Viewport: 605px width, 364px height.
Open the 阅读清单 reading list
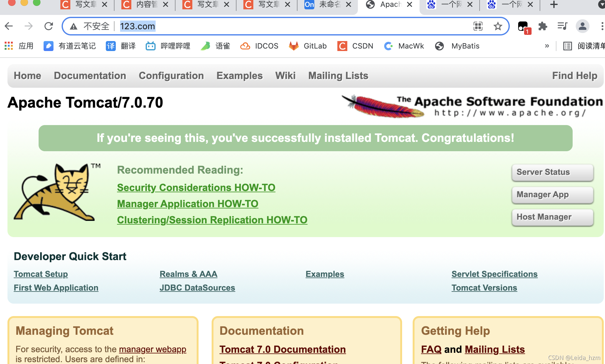coord(584,46)
